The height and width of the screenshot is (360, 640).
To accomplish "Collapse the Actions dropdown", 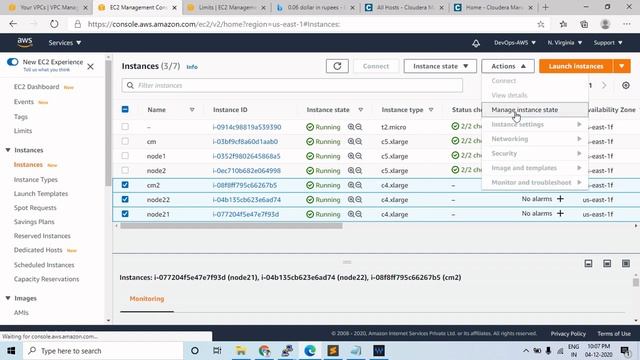I will pyautogui.click(x=508, y=66).
